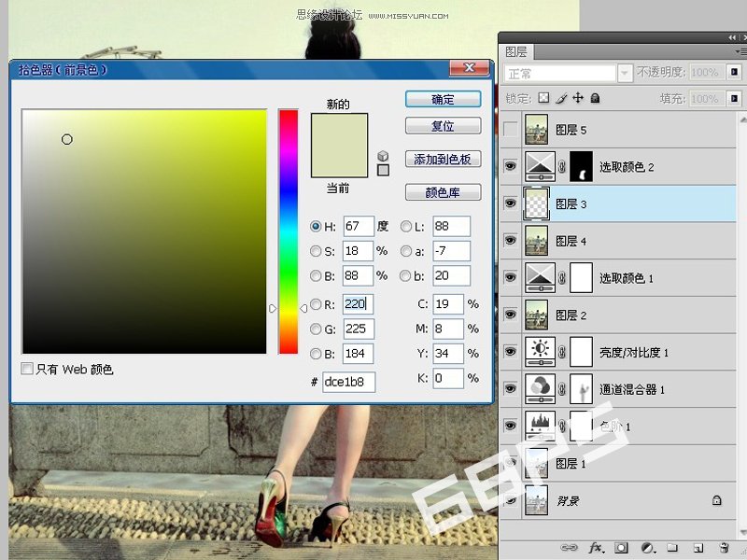Viewport: 747px width, 560px height.
Task: Hide the 亮度/对比度 1 layer eye
Action: click(x=510, y=352)
